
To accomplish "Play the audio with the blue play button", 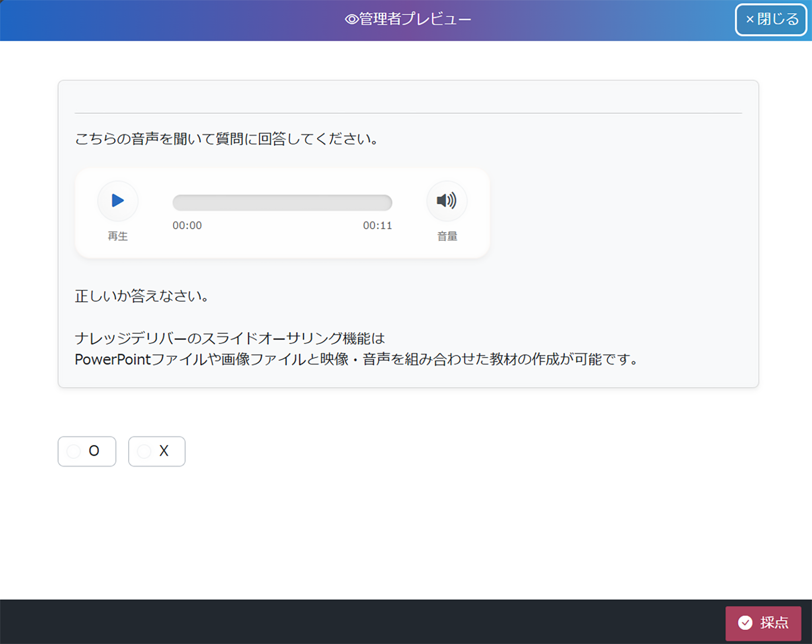I will pos(118,201).
